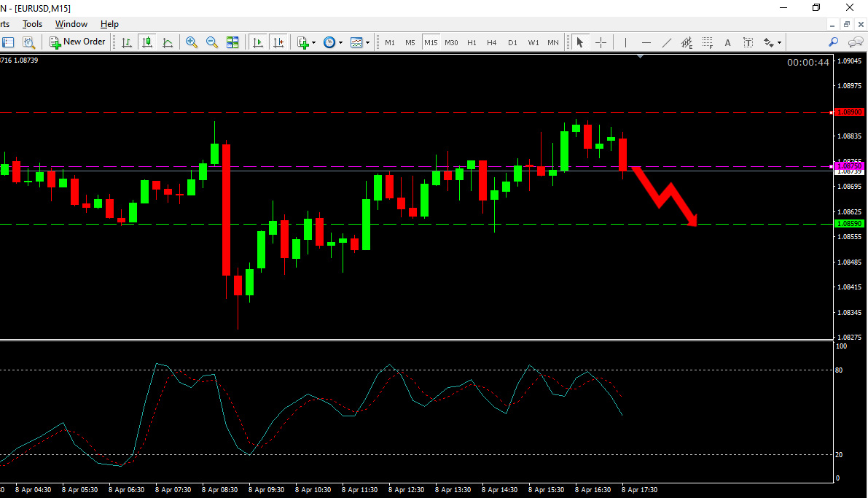Tile chart windows with grid icon
This screenshot has width=868, height=498.
[x=232, y=42]
